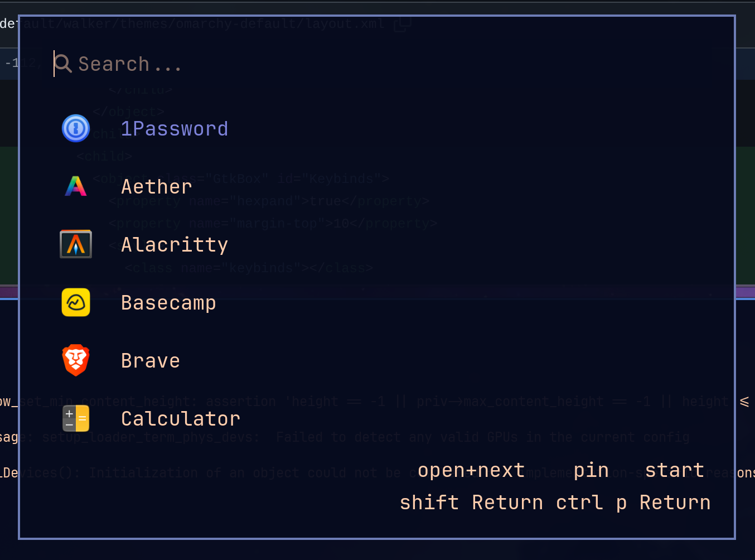This screenshot has height=560, width=755.
Task: Click the magnifying glass search icon
Action: point(63,64)
